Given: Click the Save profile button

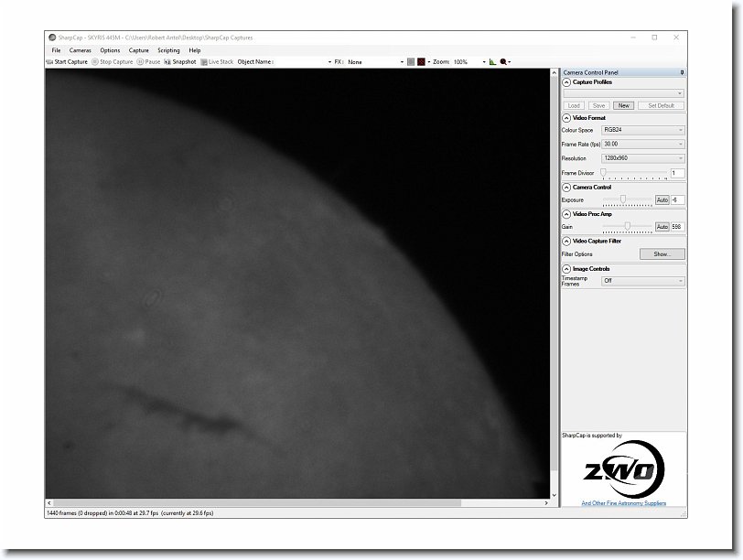Looking at the screenshot, I should (x=599, y=105).
